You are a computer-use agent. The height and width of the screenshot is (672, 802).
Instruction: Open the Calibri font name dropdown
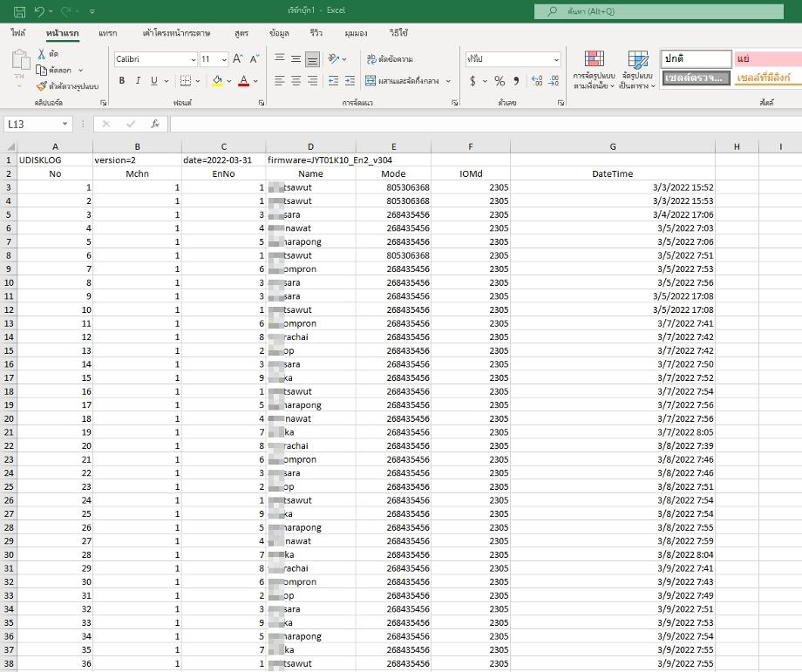pos(155,59)
